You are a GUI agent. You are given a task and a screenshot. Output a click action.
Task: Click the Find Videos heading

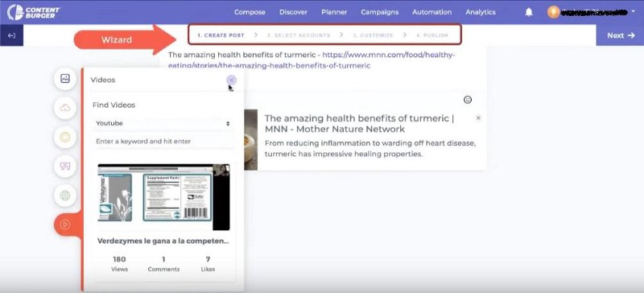point(114,105)
